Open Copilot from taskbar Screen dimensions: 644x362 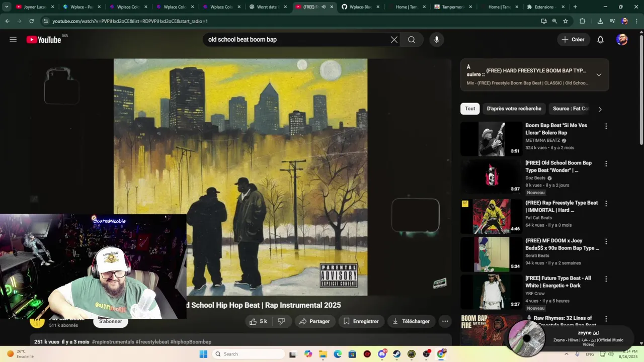pos(308,354)
